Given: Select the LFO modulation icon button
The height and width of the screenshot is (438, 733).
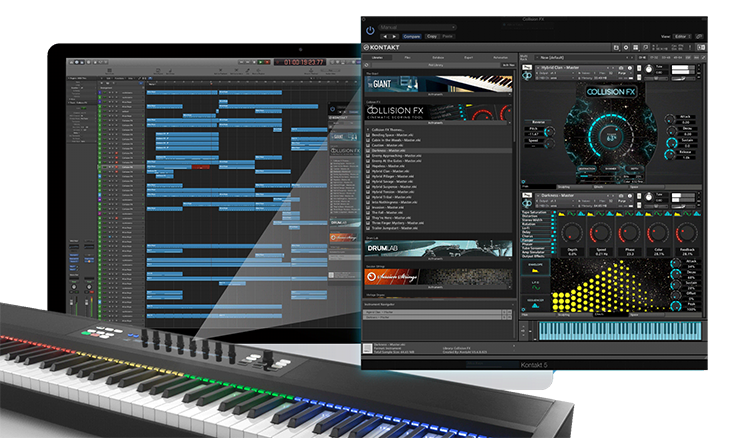Looking at the screenshot, I should (x=535, y=285).
